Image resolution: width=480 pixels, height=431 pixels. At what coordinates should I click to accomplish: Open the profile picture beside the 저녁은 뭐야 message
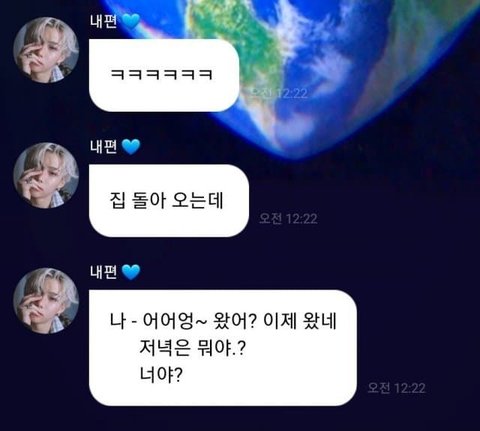coord(46,301)
